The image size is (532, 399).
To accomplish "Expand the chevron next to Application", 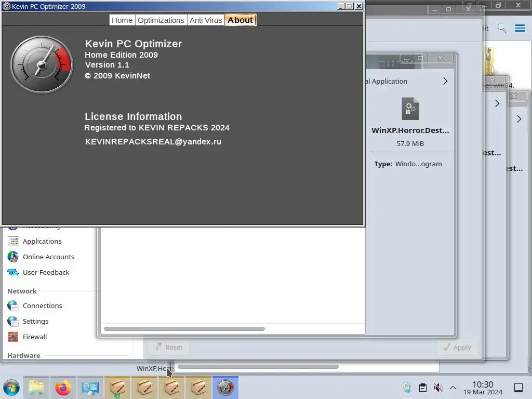I will coord(445,81).
